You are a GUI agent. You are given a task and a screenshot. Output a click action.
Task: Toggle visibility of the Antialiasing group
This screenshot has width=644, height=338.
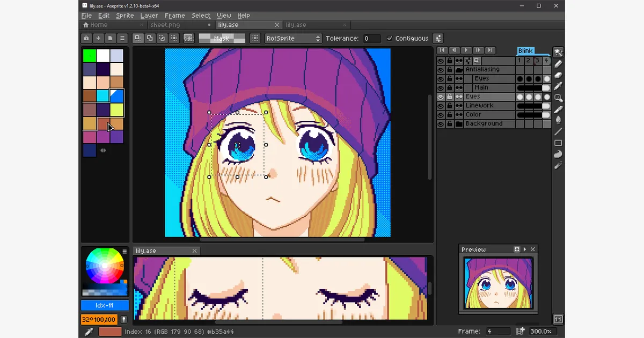coord(441,70)
